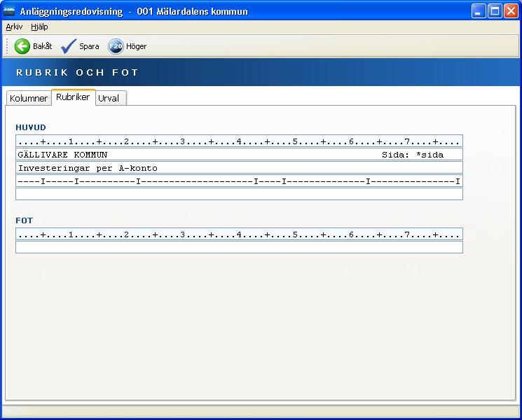The width and height of the screenshot is (522, 420).
Task: Click the application icon in the title bar
Action: [x=9, y=11]
